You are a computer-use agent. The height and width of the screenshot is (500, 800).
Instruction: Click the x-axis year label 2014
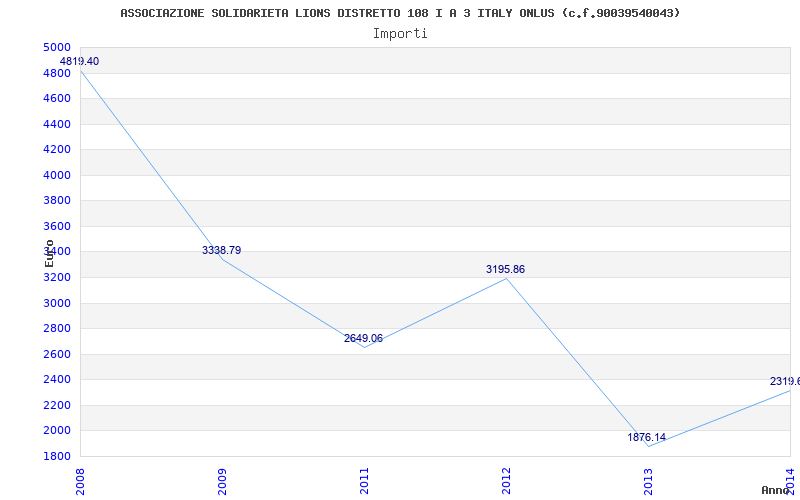pos(789,481)
